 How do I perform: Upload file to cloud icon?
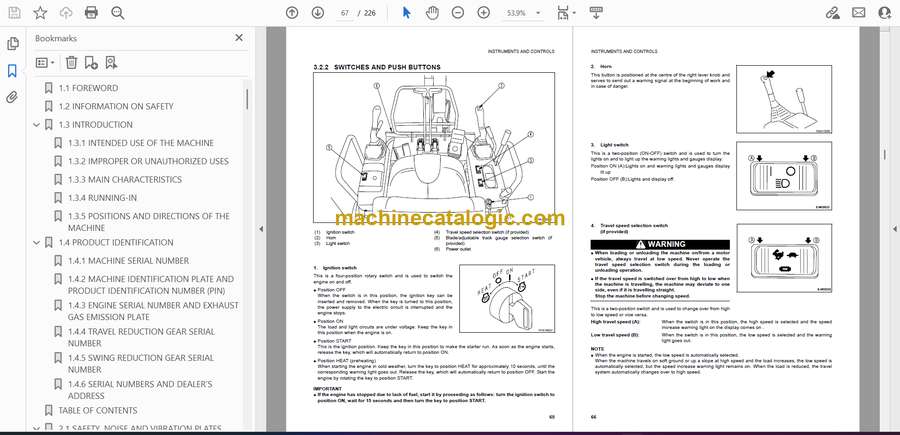coord(66,13)
